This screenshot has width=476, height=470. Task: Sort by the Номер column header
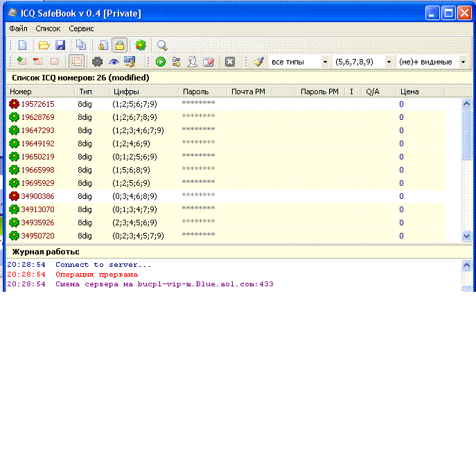40,92
